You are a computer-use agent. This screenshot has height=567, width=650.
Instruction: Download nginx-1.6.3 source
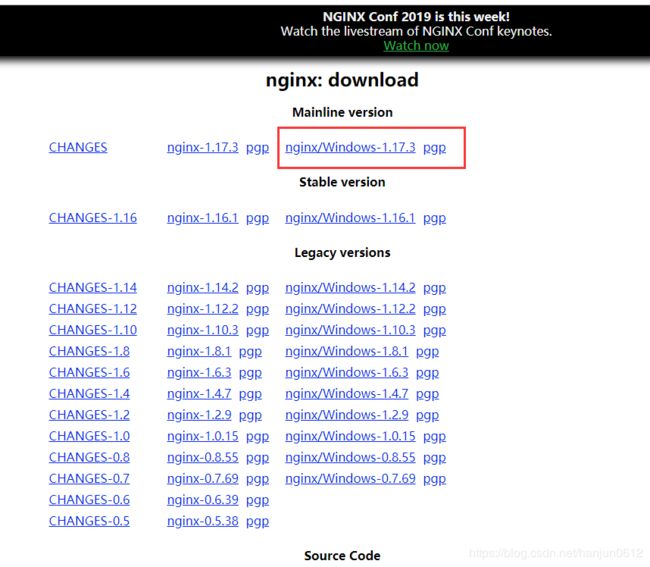(x=199, y=372)
